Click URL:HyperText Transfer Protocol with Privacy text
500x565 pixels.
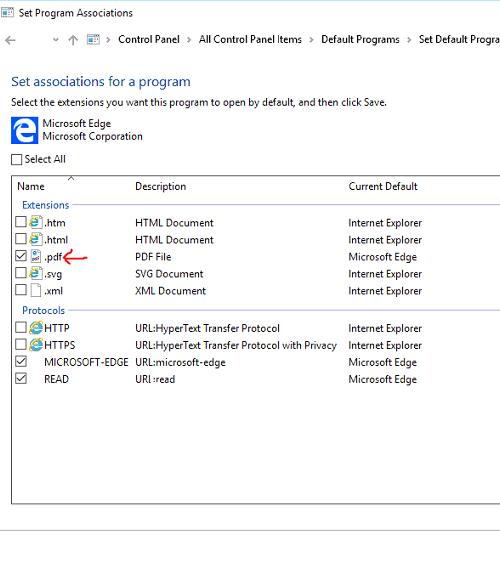pyautogui.click(x=236, y=345)
